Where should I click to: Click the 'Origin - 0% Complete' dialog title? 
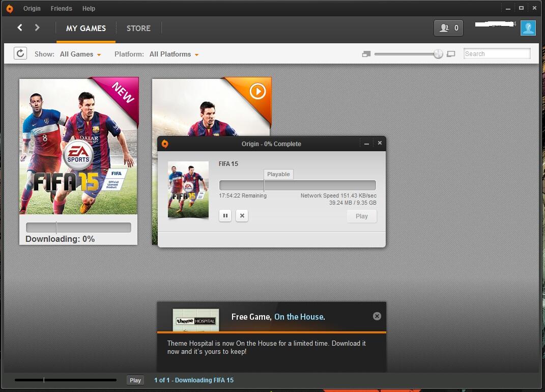[271, 144]
